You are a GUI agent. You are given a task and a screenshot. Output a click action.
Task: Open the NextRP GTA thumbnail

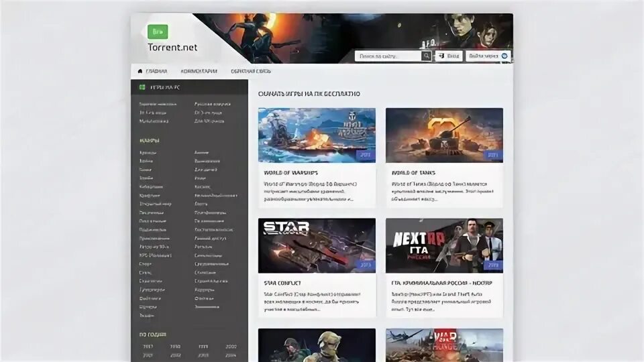[444, 245]
